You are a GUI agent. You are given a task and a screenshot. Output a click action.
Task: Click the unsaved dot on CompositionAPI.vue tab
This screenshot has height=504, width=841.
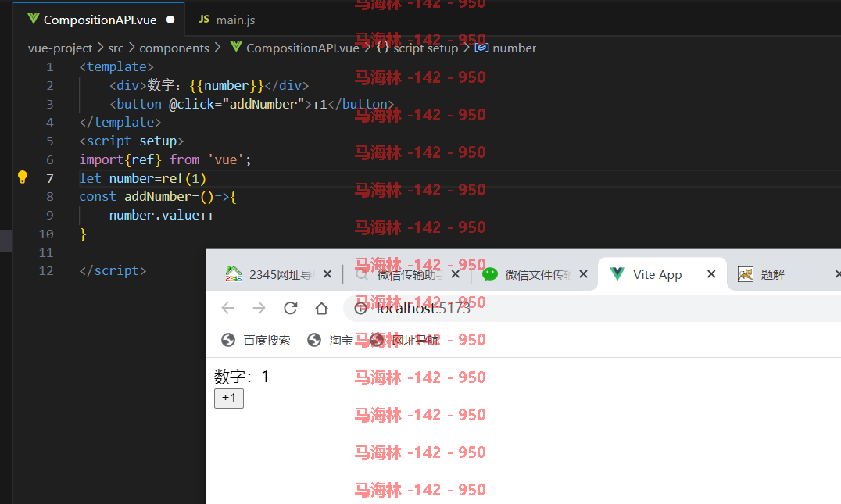[x=170, y=20]
